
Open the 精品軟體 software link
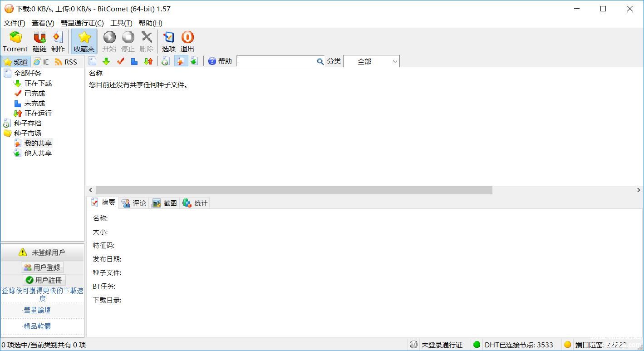pyautogui.click(x=37, y=326)
